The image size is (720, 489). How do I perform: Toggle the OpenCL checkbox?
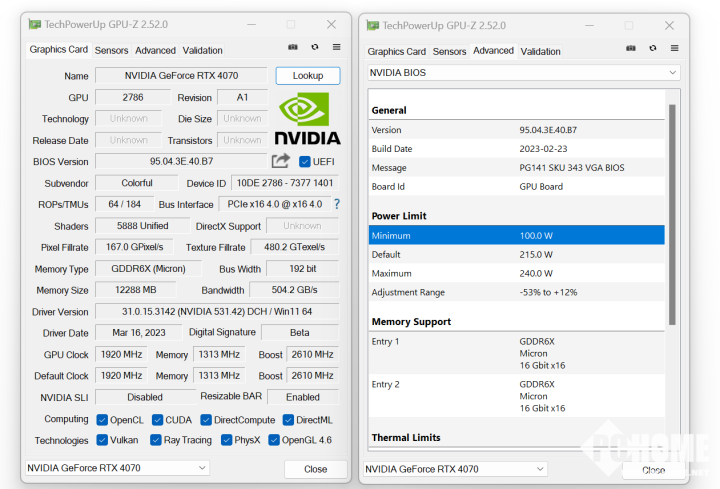tap(102, 420)
